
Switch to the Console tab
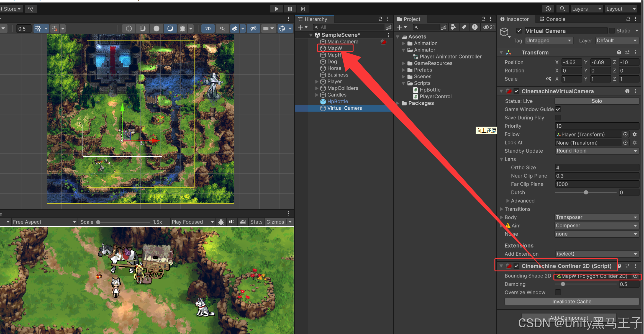coord(552,19)
